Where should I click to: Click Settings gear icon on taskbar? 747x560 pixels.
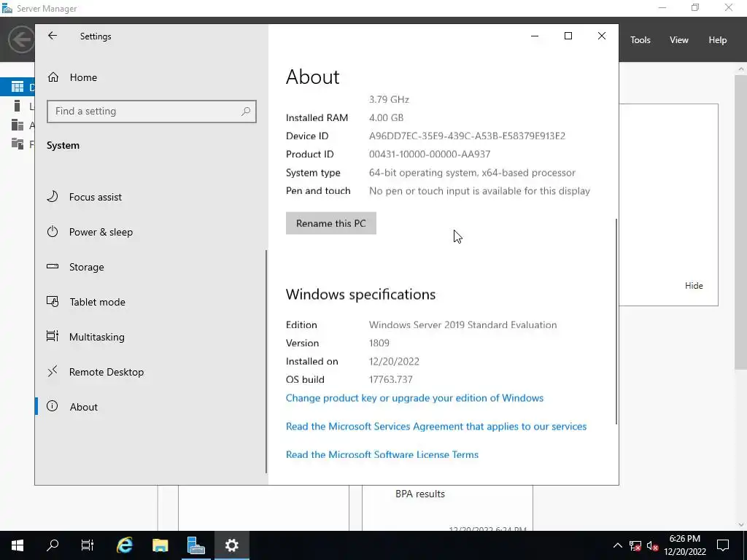coord(231,545)
